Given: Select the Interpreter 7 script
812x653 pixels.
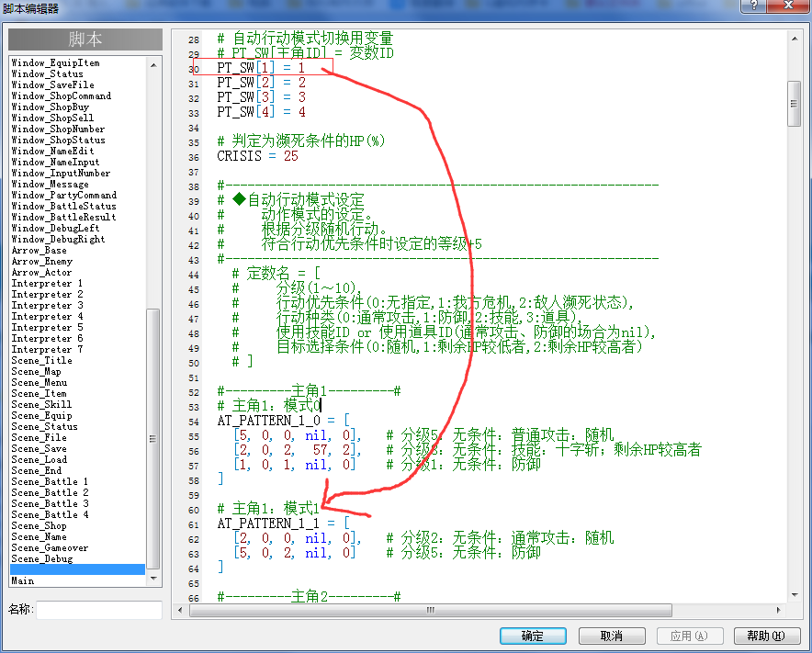Looking at the screenshot, I should tap(47, 350).
